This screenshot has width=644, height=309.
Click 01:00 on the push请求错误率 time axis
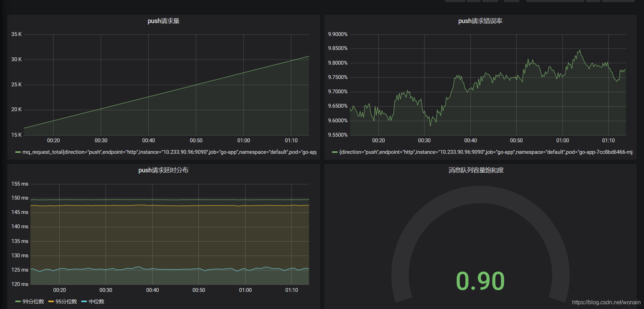[563, 141]
